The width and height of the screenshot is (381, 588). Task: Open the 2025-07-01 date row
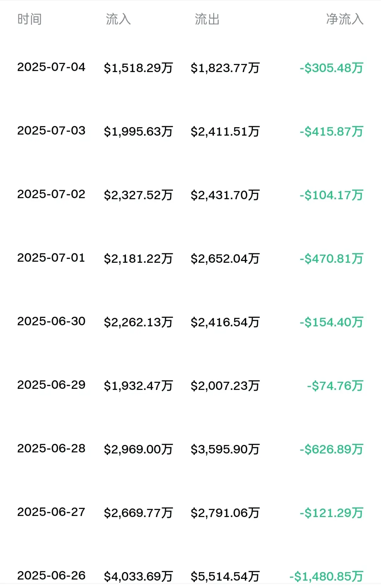coord(190,258)
